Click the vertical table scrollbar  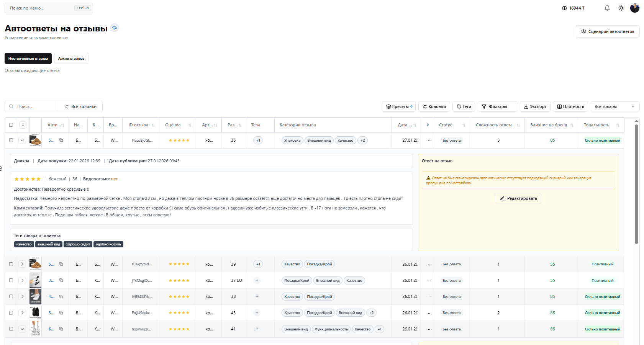coord(636,184)
